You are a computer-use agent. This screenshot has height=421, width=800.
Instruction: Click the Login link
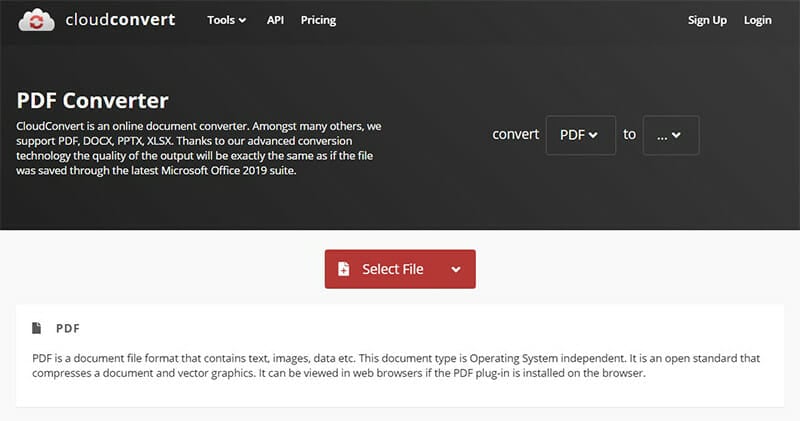pyautogui.click(x=758, y=20)
